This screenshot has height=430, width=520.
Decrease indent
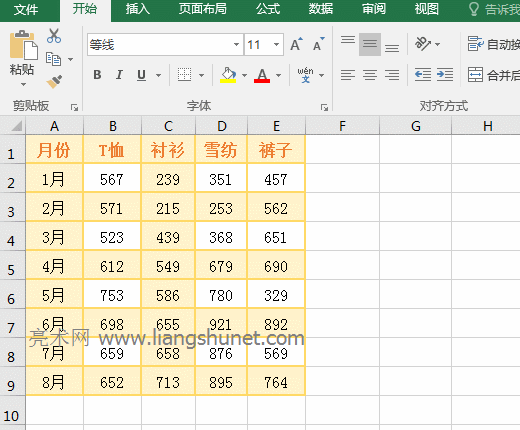[x=423, y=74]
